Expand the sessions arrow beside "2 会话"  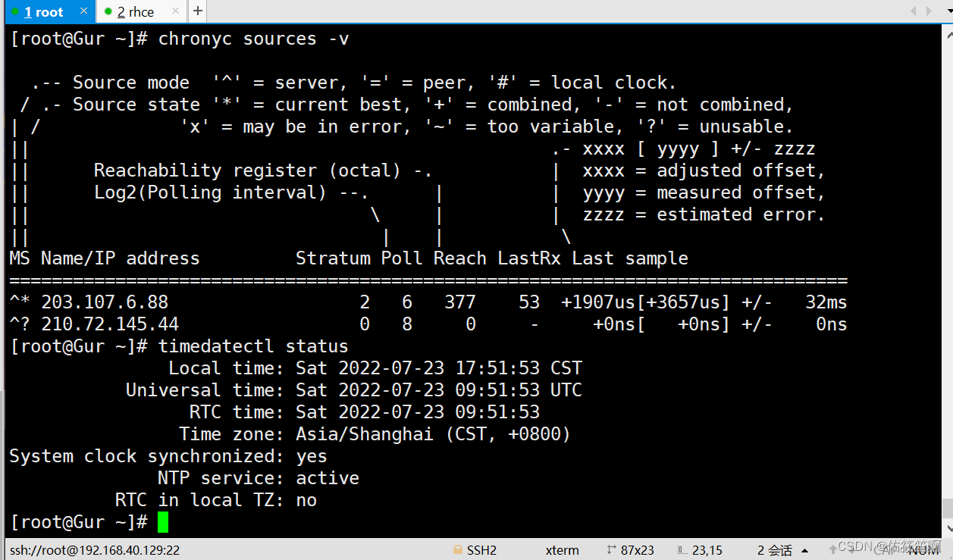tap(804, 550)
